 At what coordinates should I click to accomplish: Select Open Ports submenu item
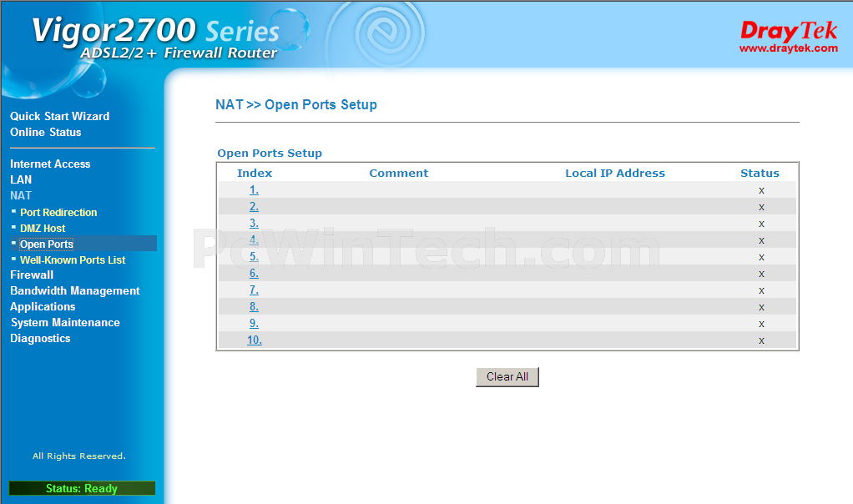47,244
